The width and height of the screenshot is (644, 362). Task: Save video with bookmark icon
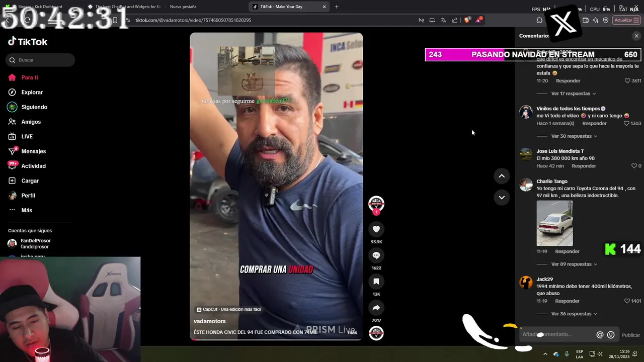pyautogui.click(x=376, y=282)
